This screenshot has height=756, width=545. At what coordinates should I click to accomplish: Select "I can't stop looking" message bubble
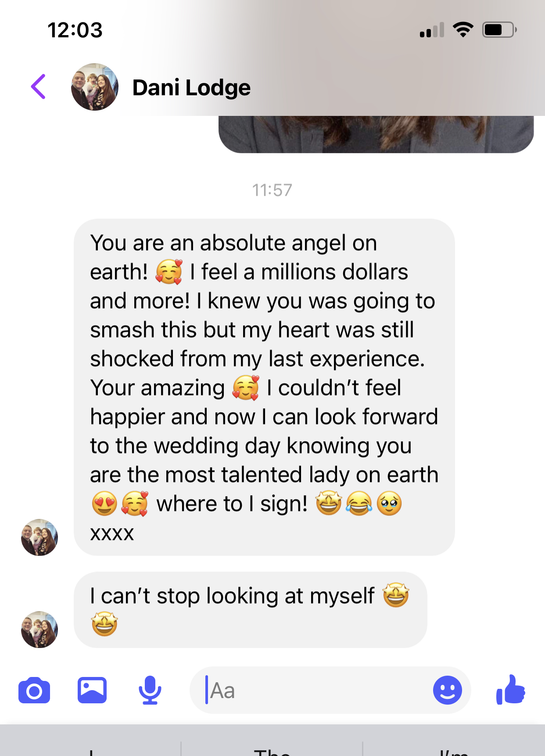(250, 610)
